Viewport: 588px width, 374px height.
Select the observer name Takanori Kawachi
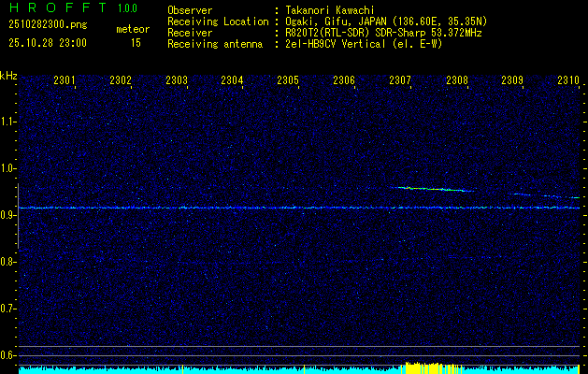pos(331,9)
